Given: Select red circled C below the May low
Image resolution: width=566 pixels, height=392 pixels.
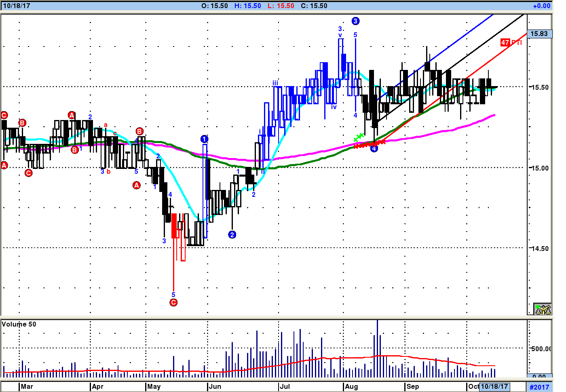Looking at the screenshot, I should (x=173, y=302).
